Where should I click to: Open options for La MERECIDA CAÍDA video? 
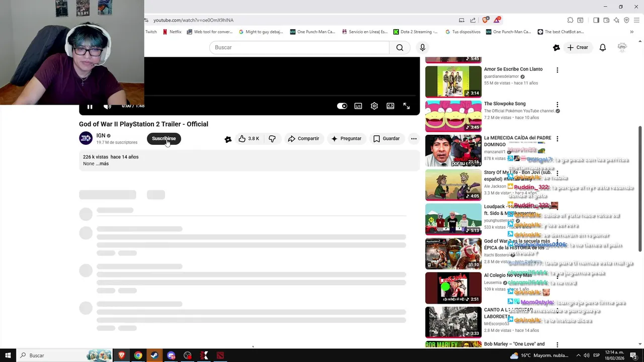(557, 139)
